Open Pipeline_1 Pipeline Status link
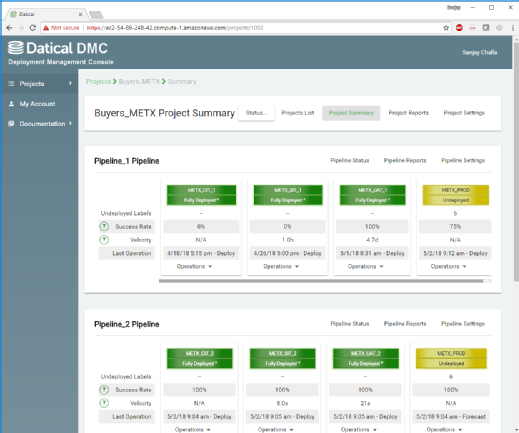The image size is (519, 433). [x=350, y=160]
